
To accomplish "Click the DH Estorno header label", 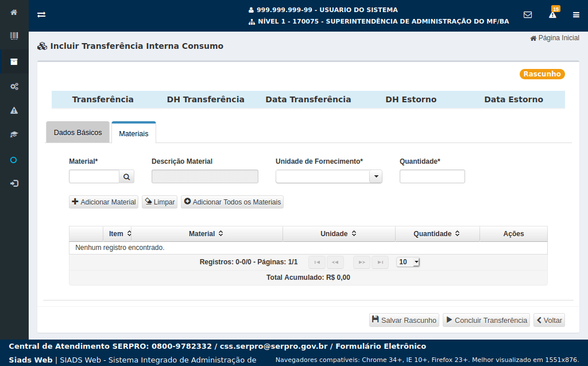I will (x=411, y=99).
